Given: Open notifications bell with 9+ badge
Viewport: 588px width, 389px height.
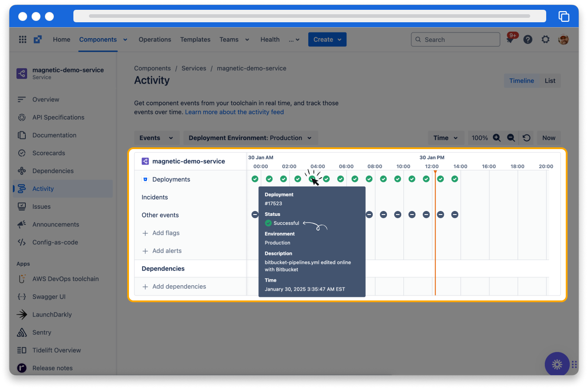Looking at the screenshot, I should 510,39.
